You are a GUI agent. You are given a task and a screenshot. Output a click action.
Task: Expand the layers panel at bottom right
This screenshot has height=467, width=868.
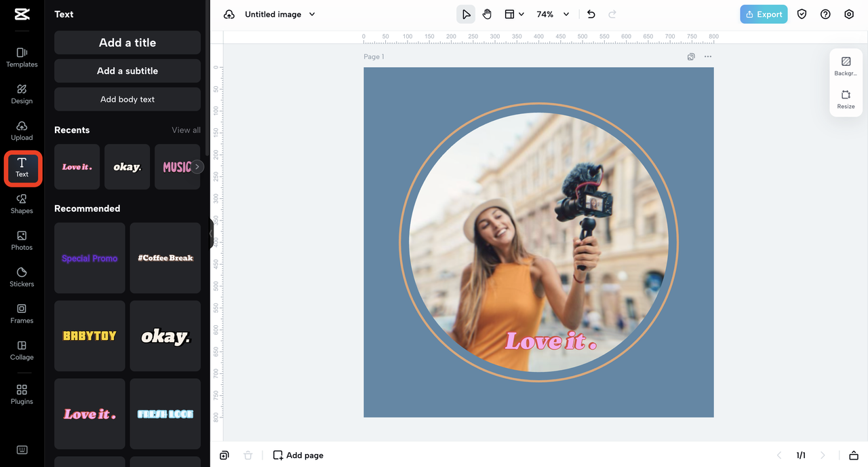(x=854, y=455)
